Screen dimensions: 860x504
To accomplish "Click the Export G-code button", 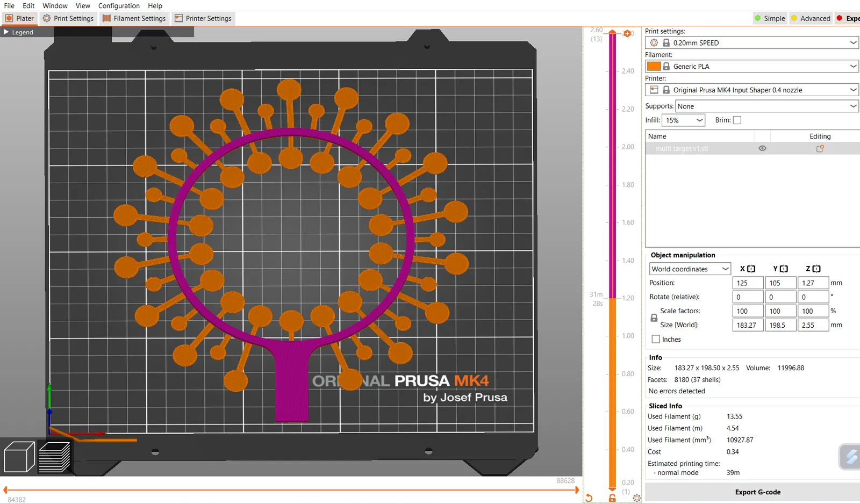I will [x=757, y=492].
